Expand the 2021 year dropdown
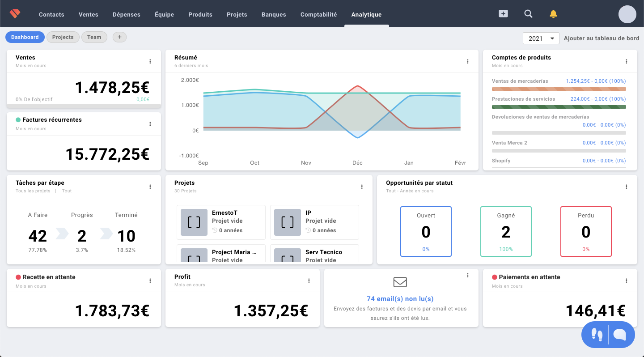This screenshot has height=357, width=644. (541, 38)
